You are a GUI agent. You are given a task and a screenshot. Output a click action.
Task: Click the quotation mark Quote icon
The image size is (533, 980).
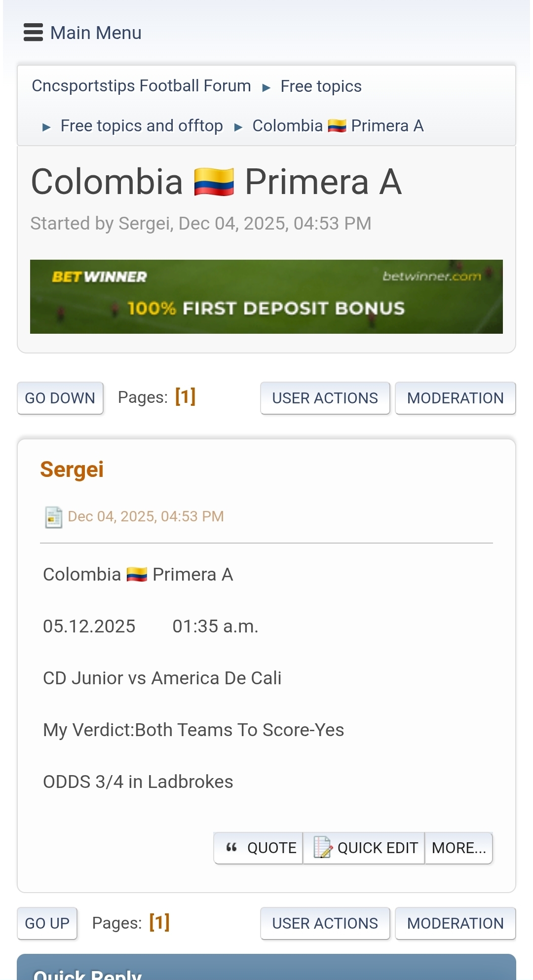[231, 848]
